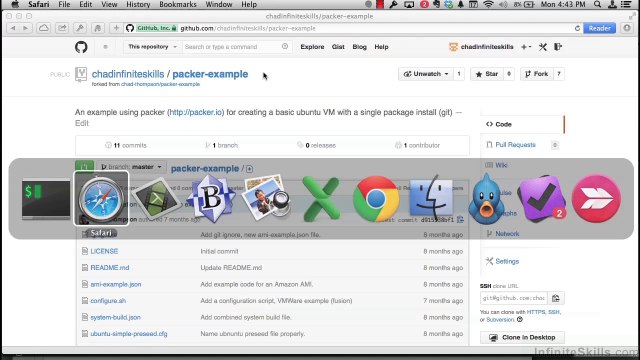Click the add new tab plus button
This screenshot has height=360, width=640.
pyautogui.click(x=116, y=28)
